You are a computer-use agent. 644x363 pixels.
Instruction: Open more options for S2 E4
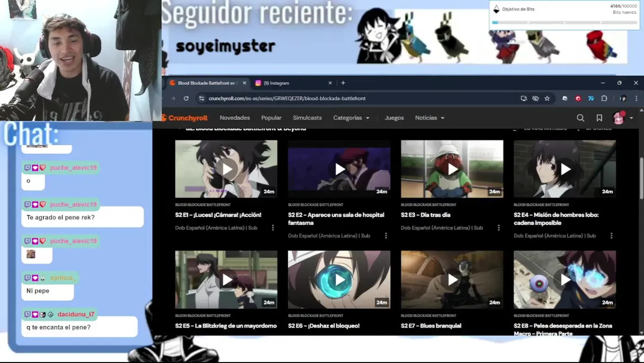point(612,236)
